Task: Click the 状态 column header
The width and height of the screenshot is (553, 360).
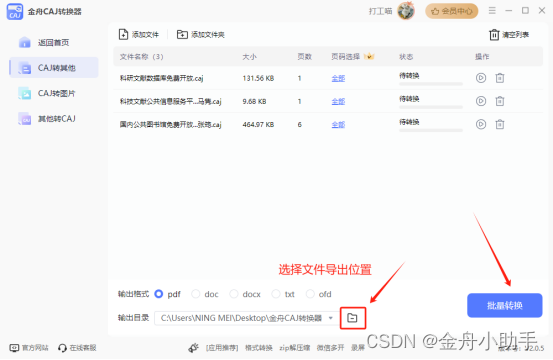Action: point(406,56)
